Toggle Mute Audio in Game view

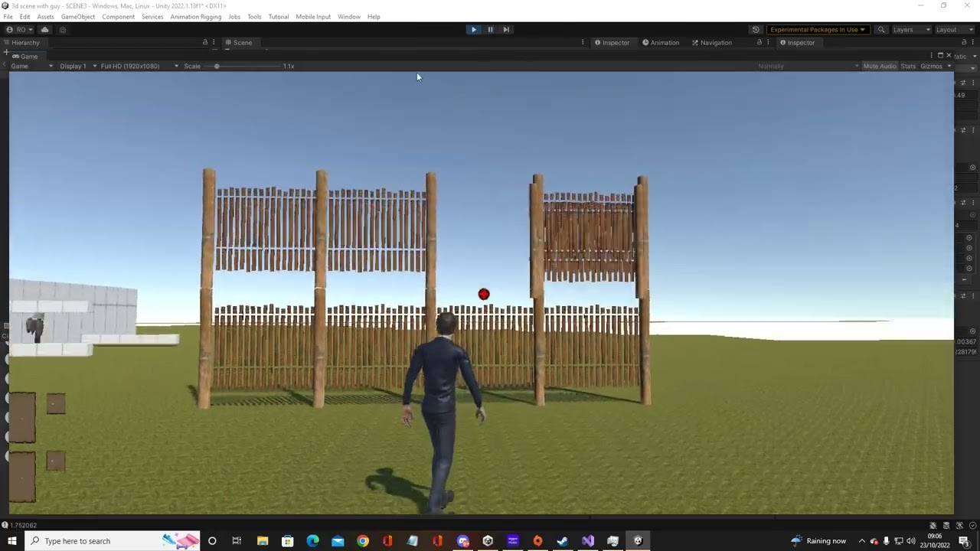pos(879,67)
